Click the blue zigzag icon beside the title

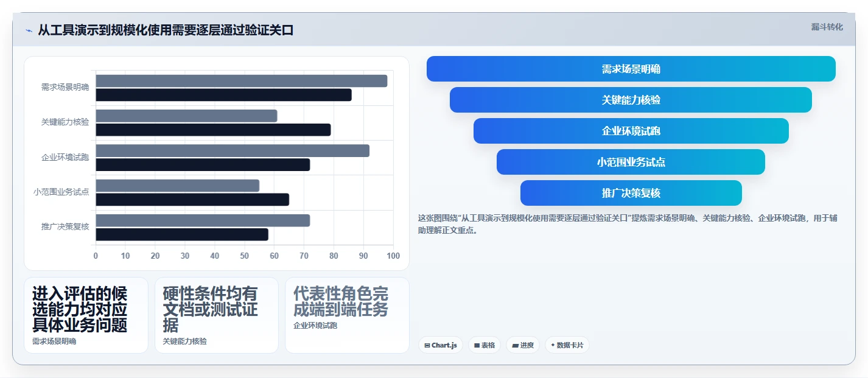click(29, 30)
